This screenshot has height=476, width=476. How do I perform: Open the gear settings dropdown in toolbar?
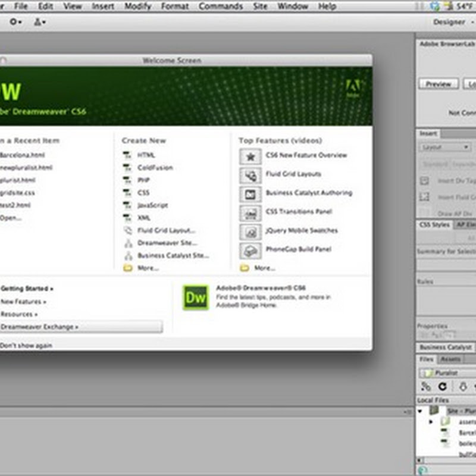pos(15,22)
